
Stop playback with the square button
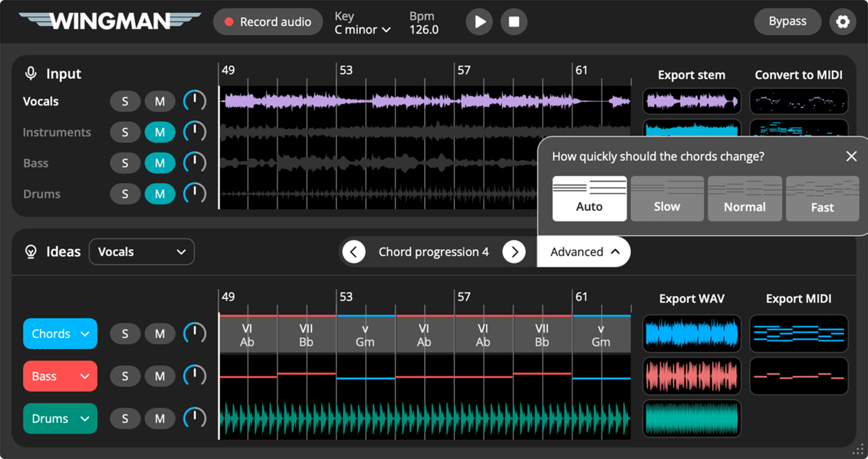[514, 22]
